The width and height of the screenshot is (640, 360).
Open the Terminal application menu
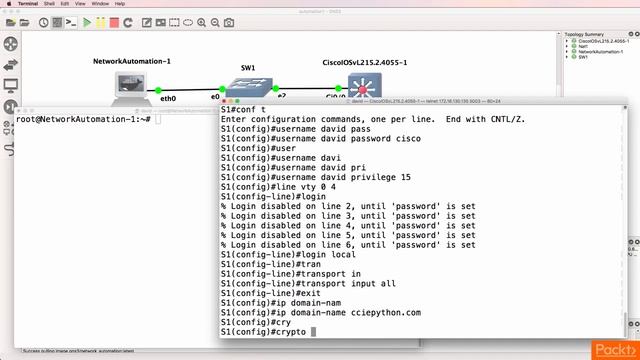pos(28,4)
